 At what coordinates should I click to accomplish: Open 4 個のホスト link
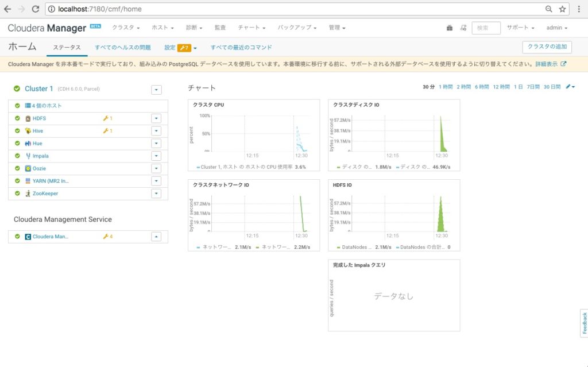pos(47,106)
